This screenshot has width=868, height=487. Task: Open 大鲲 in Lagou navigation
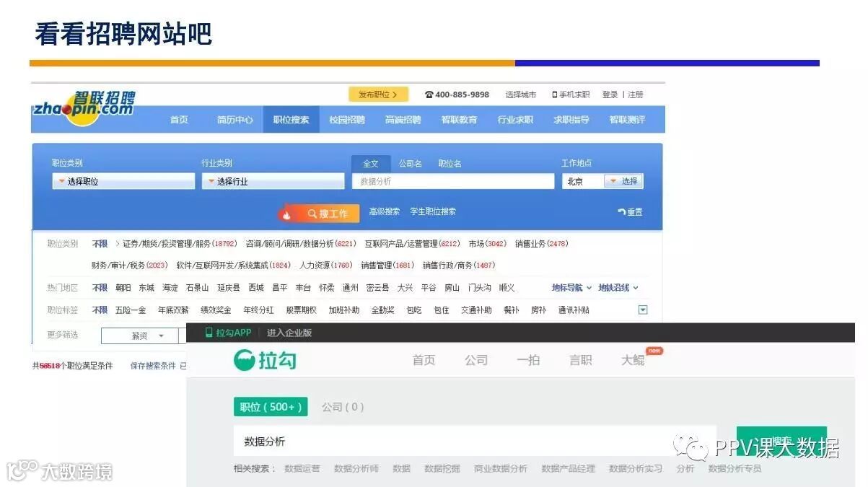[x=633, y=360]
